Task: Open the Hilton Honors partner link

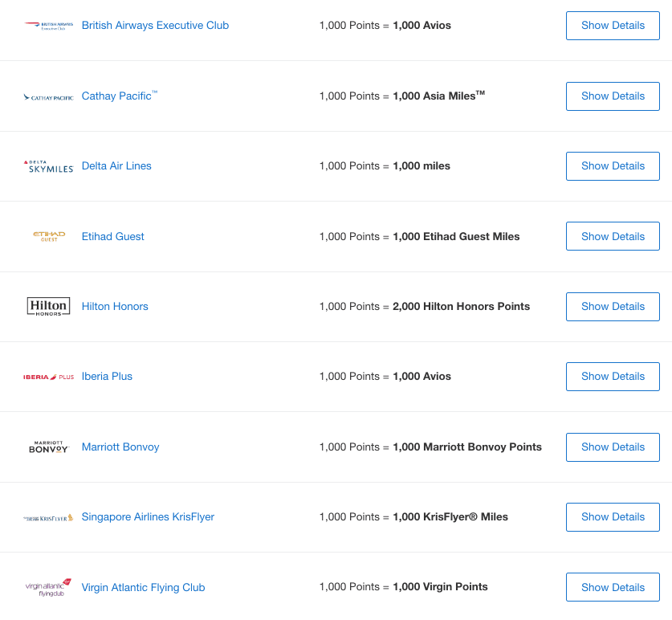Action: pos(114,306)
